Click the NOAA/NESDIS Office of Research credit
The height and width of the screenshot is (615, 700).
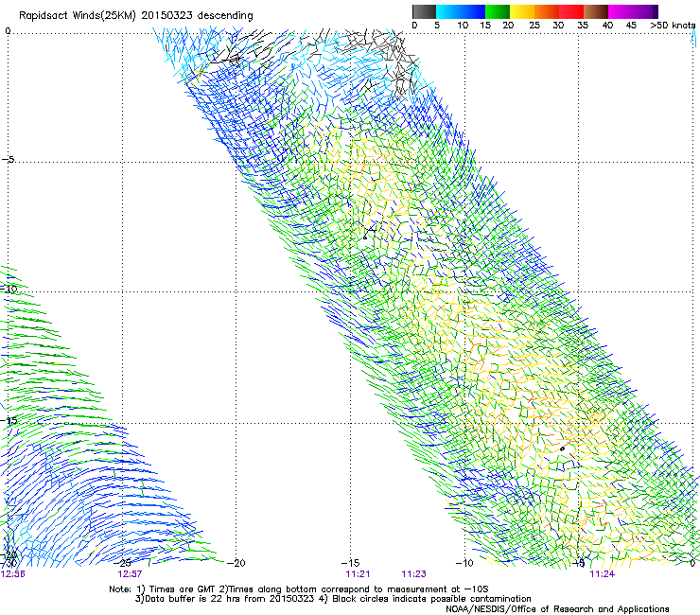557,609
